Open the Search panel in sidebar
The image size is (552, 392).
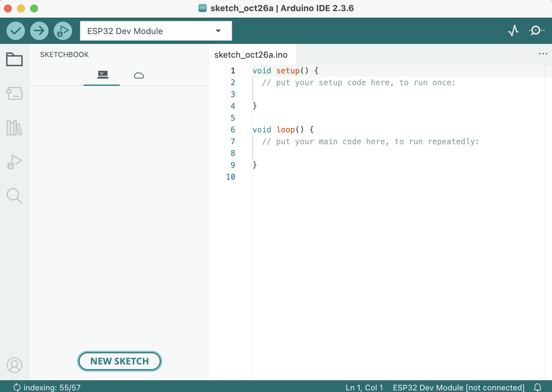coord(14,196)
